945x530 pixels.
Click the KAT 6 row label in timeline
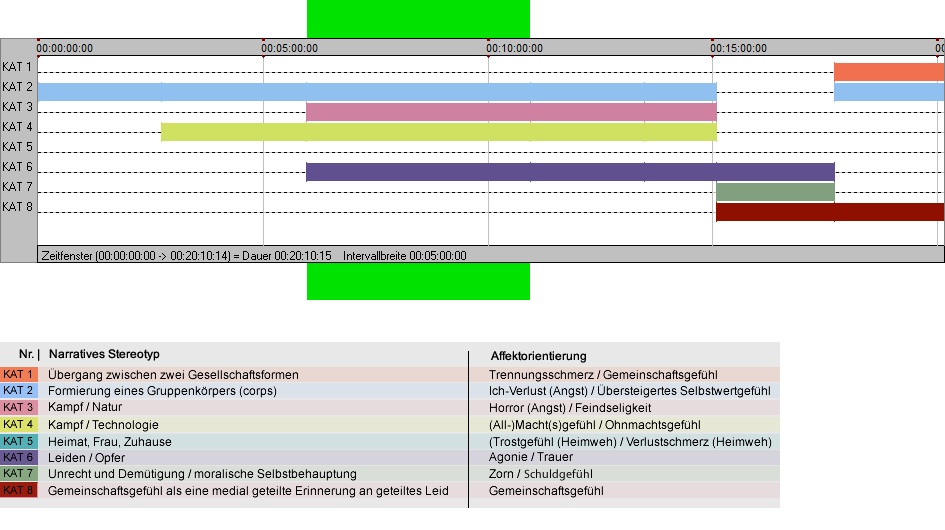[x=17, y=166]
